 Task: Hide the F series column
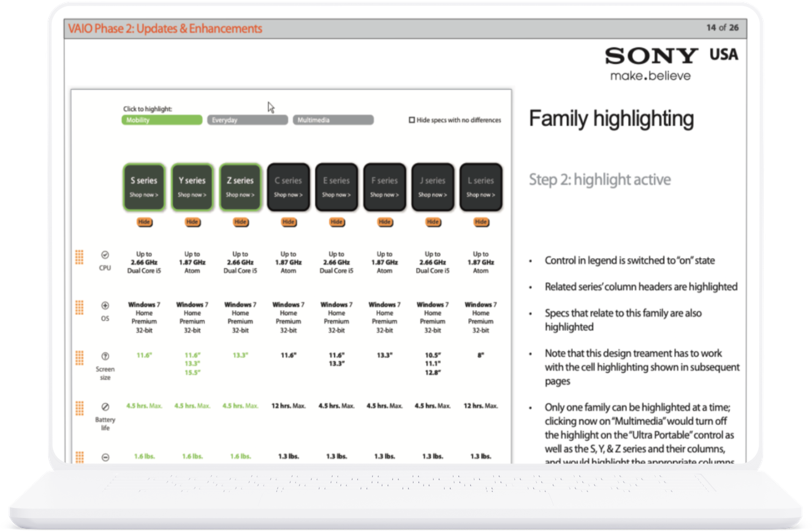[x=385, y=222]
